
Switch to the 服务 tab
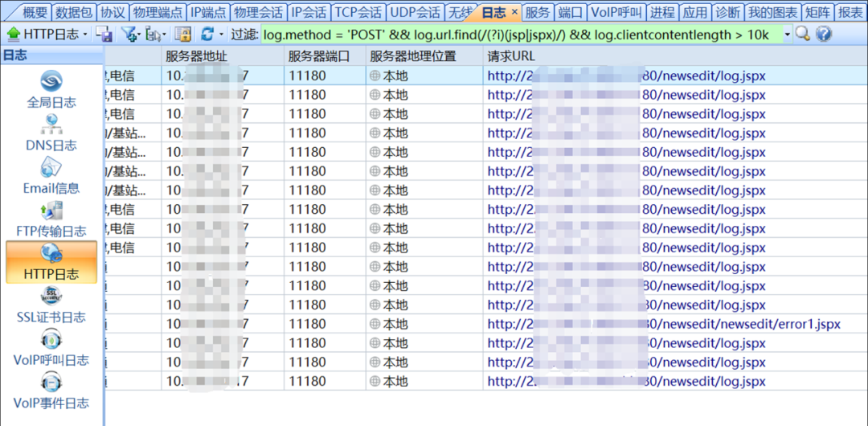538,12
